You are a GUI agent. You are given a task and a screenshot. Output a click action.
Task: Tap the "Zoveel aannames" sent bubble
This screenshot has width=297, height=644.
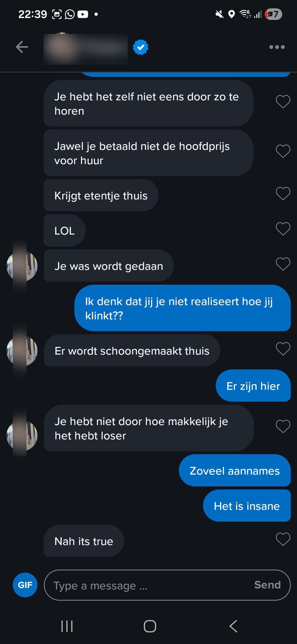coord(235,471)
